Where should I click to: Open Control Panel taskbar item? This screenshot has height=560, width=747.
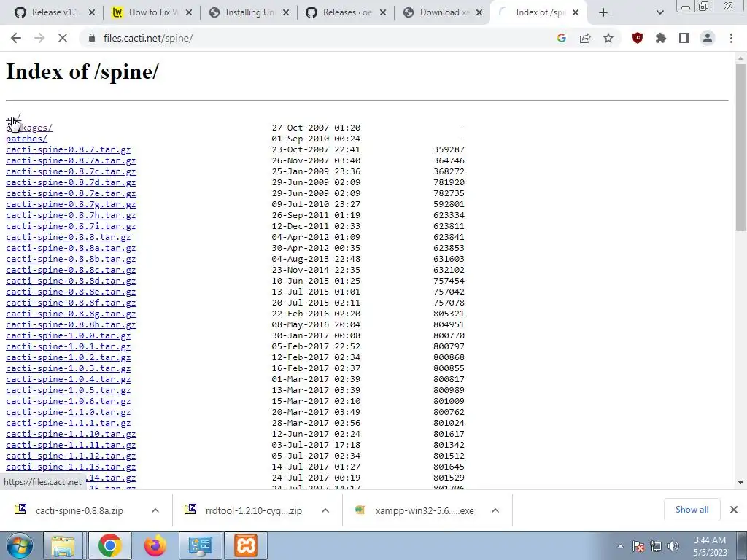click(x=200, y=545)
